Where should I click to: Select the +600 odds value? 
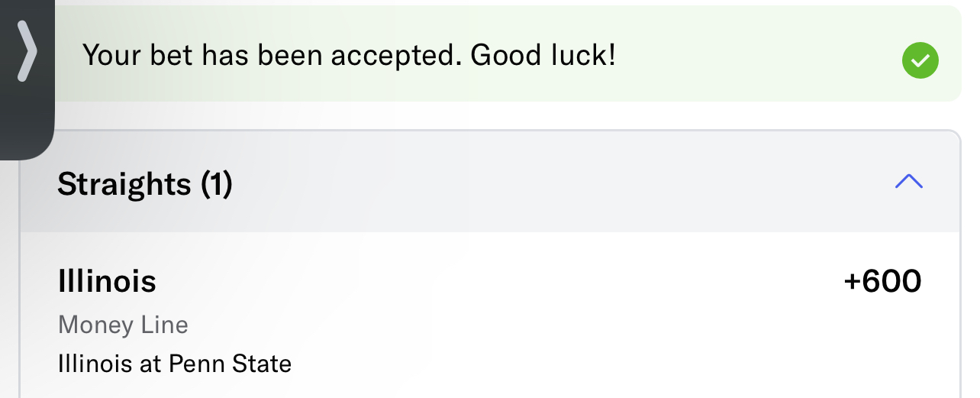pos(882,282)
